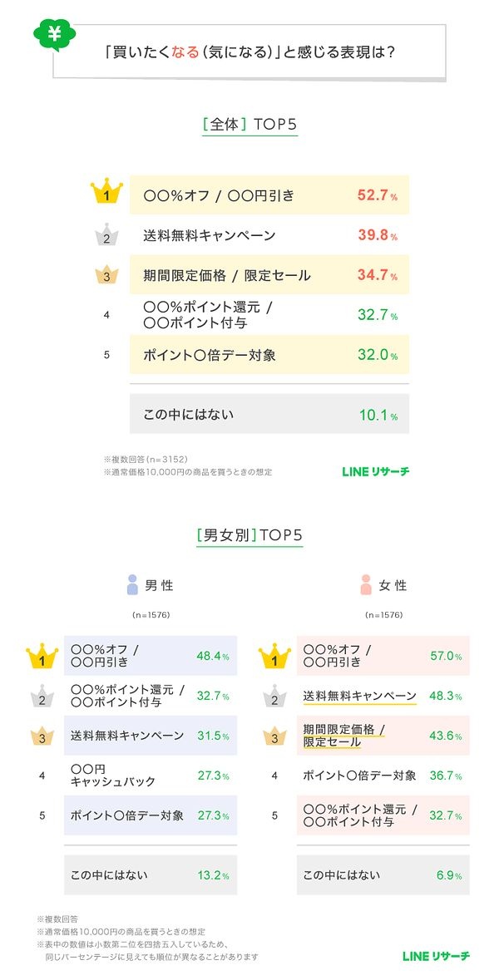Click the bronze rank 3 crown in overall TOP5
499x980 pixels.
(x=106, y=275)
